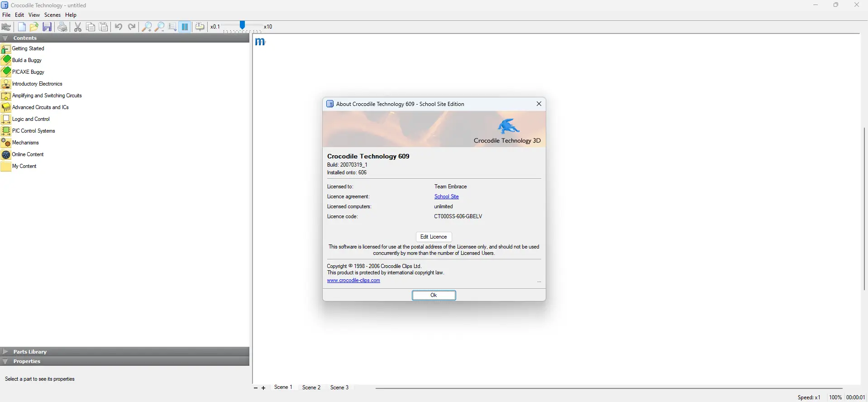The width and height of the screenshot is (868, 402).
Task: Open the Amplifying and Switching Circuits icon
Action: pos(6,96)
